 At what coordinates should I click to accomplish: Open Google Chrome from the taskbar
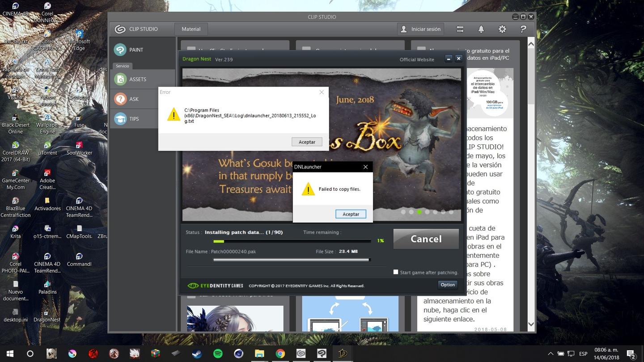280,354
